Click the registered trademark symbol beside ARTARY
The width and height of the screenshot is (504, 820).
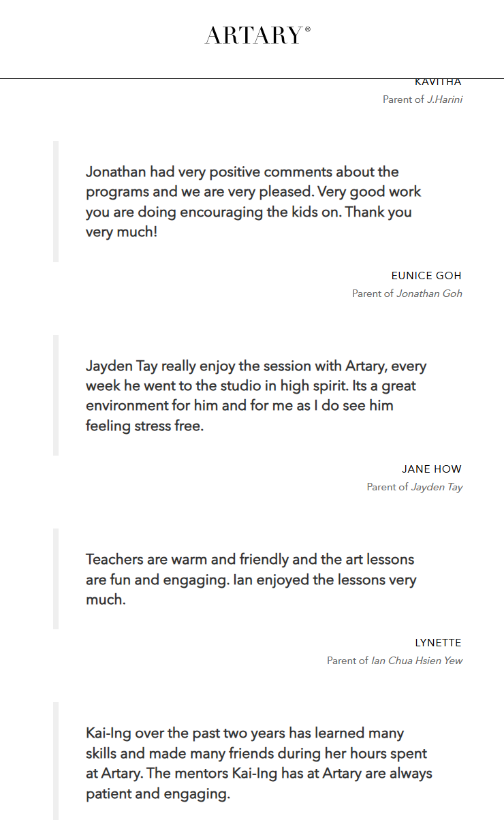click(308, 29)
